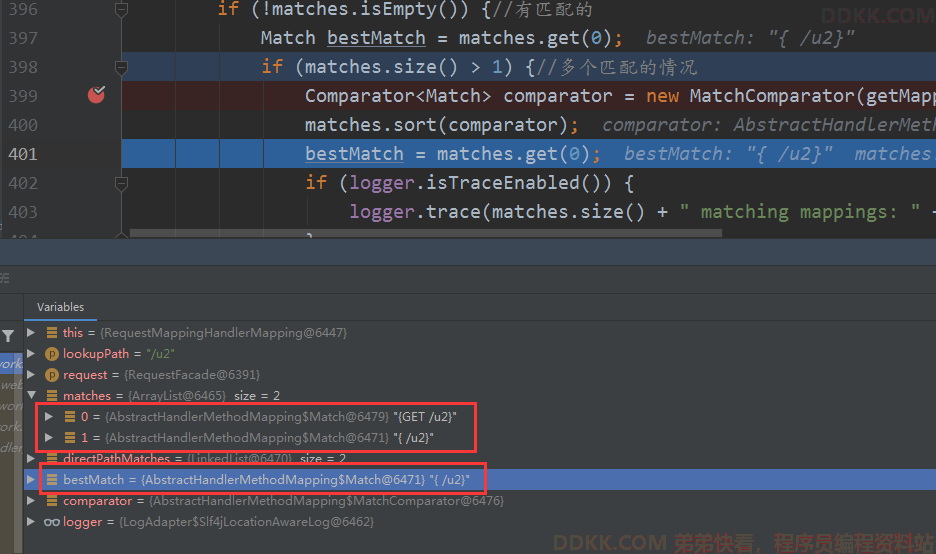Click the parameter icon next to request

coord(52,375)
